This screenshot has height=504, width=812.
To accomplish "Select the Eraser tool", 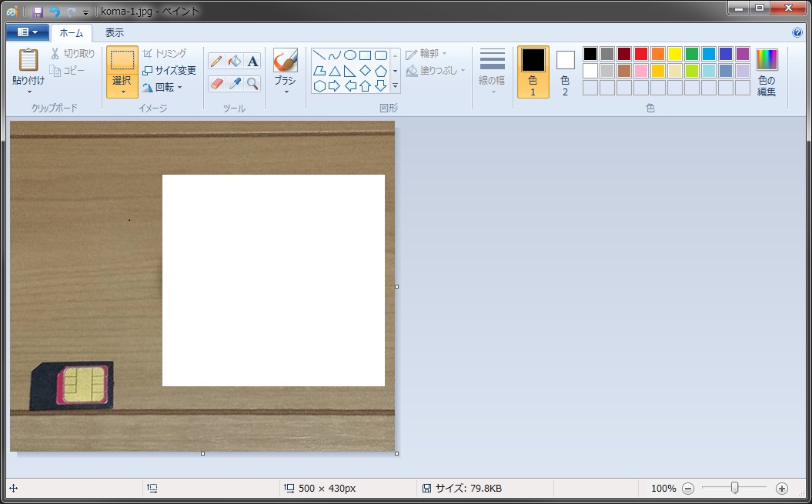I will click(216, 83).
